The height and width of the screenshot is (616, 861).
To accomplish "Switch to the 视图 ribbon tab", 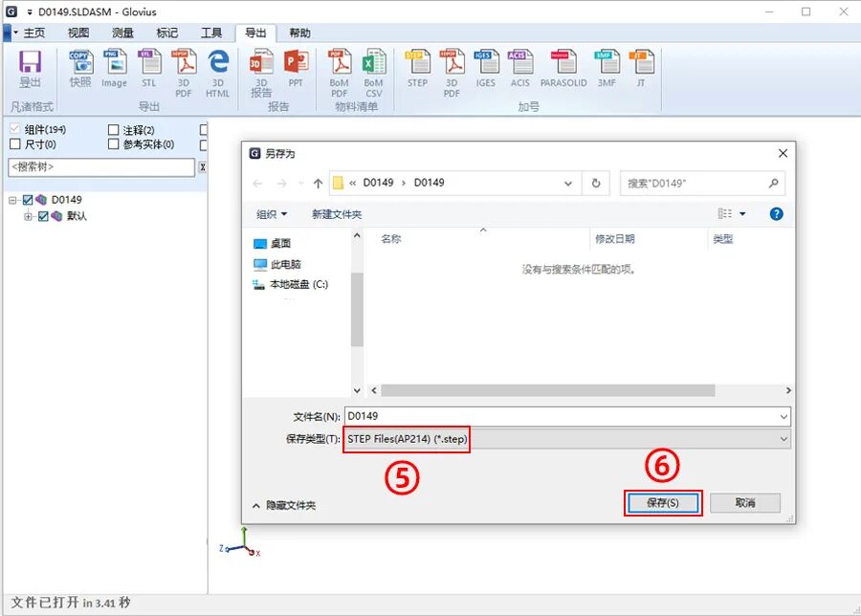I will click(77, 33).
